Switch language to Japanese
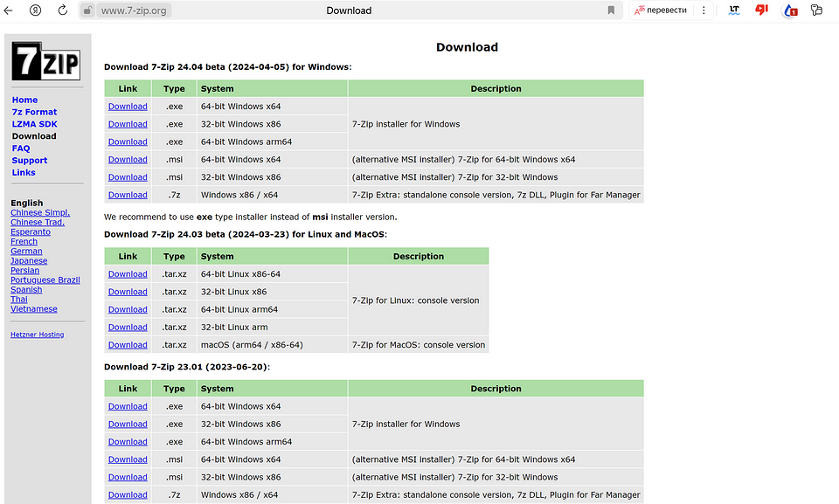The height and width of the screenshot is (504, 839). [29, 260]
